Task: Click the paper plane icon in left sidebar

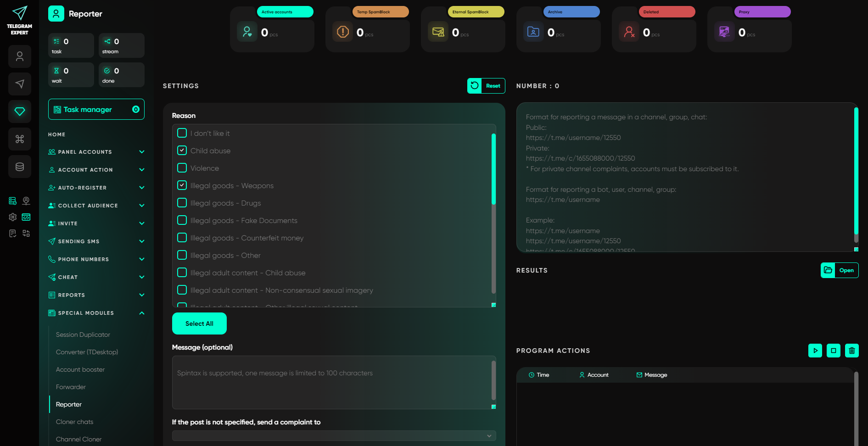Action: point(19,84)
